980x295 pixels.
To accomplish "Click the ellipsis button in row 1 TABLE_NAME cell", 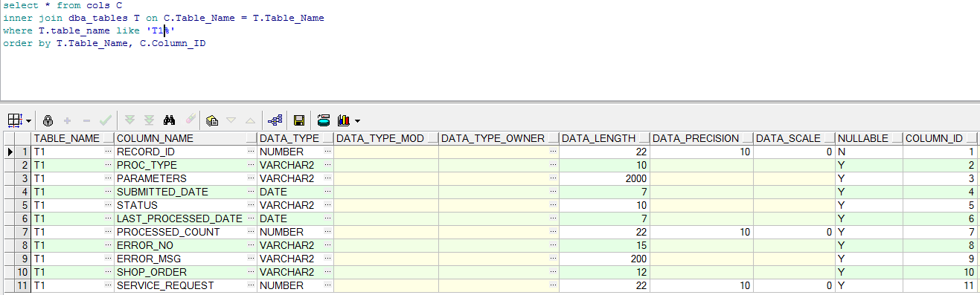I will 109,152.
